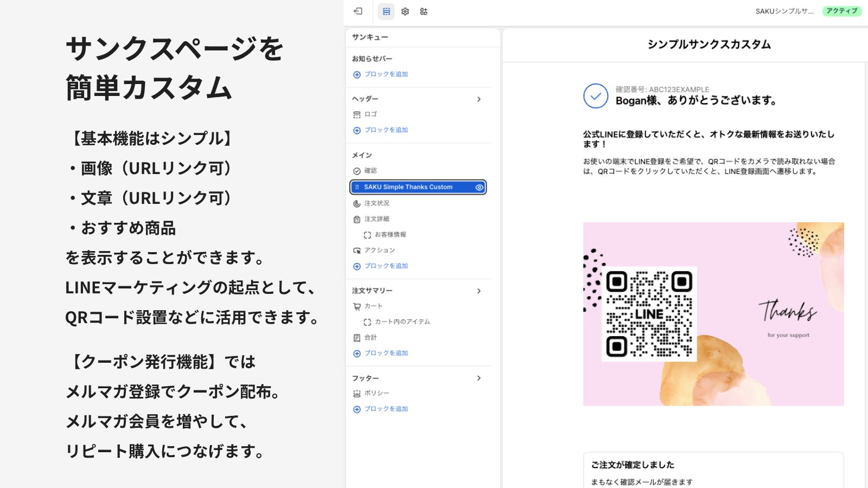
Task: Click the カート cart icon
Action: (x=357, y=307)
